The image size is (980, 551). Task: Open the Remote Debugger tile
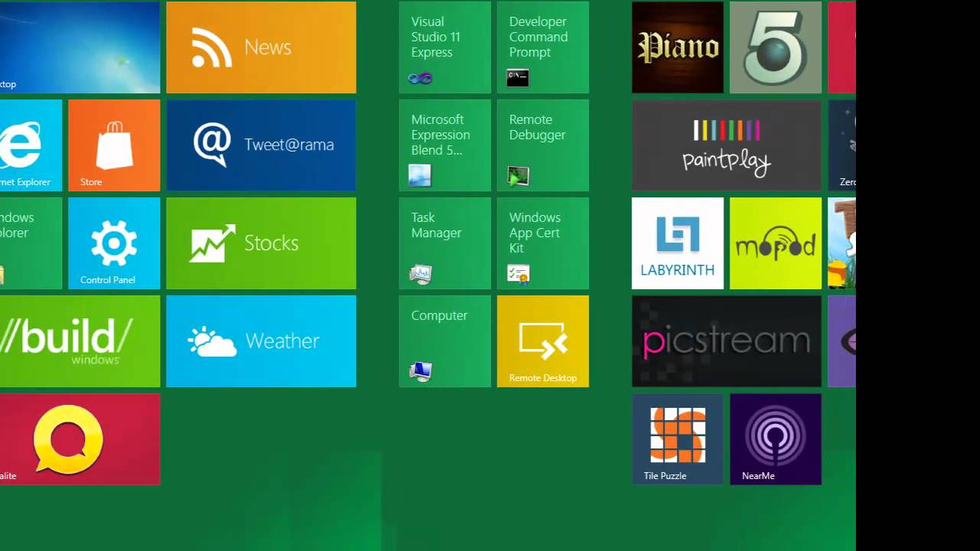[x=543, y=145]
